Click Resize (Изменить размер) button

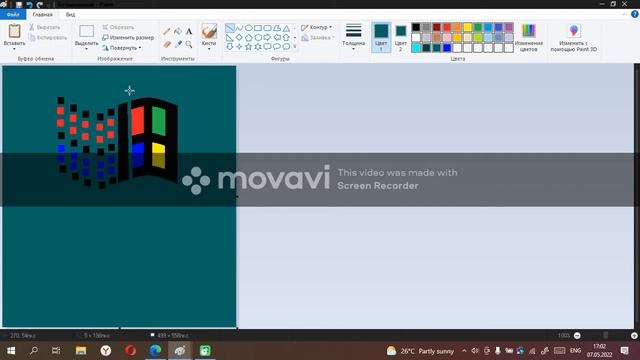tap(128, 38)
